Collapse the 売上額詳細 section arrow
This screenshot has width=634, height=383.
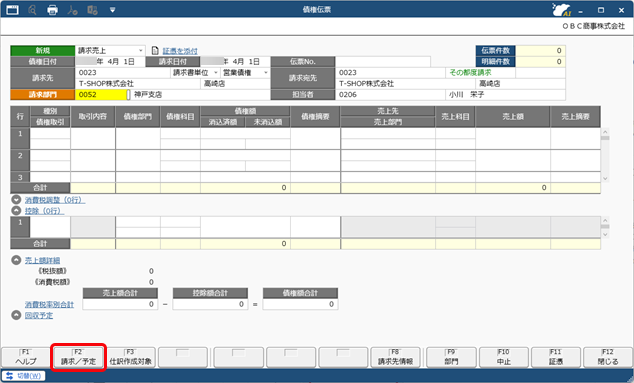click(16, 260)
